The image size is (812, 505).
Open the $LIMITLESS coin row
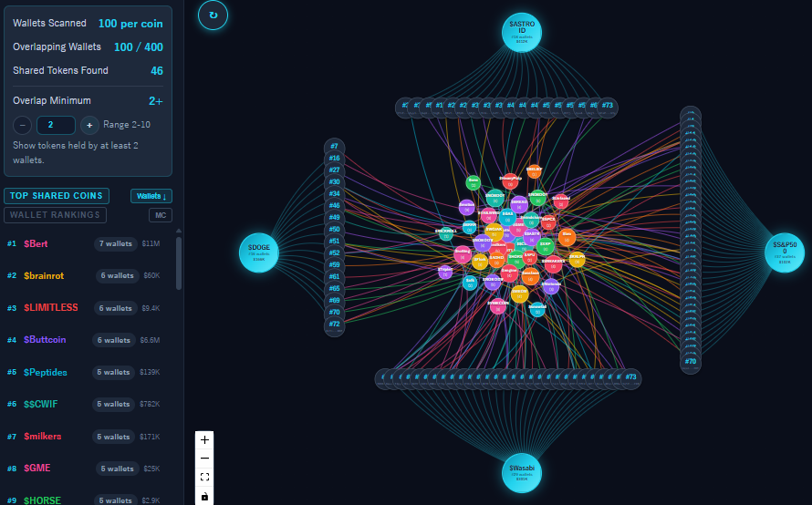pos(88,308)
